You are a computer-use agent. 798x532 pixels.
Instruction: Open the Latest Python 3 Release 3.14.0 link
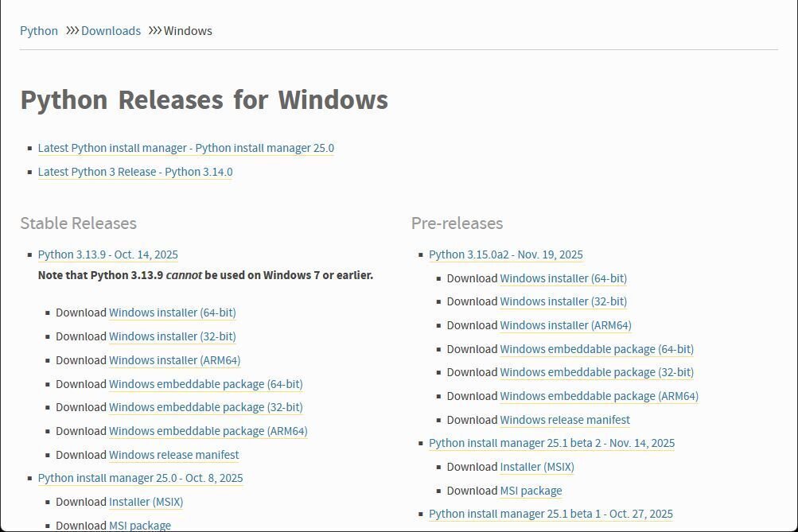point(134,172)
